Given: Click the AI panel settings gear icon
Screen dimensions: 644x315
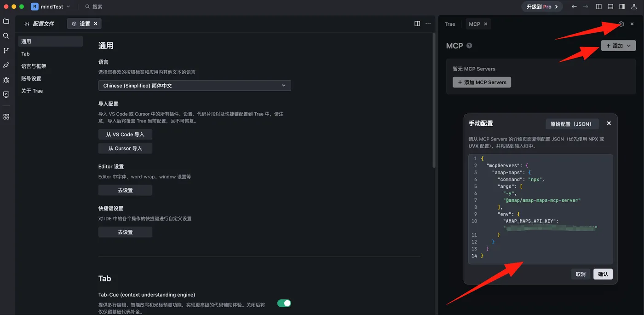Looking at the screenshot, I should 621,24.
